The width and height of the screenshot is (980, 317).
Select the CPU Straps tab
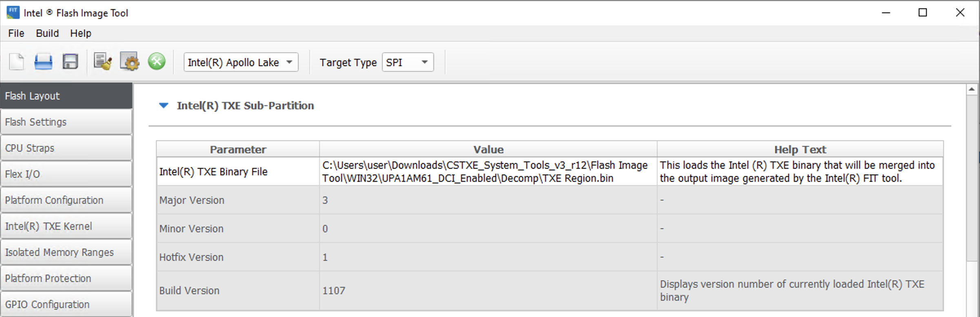click(x=66, y=148)
